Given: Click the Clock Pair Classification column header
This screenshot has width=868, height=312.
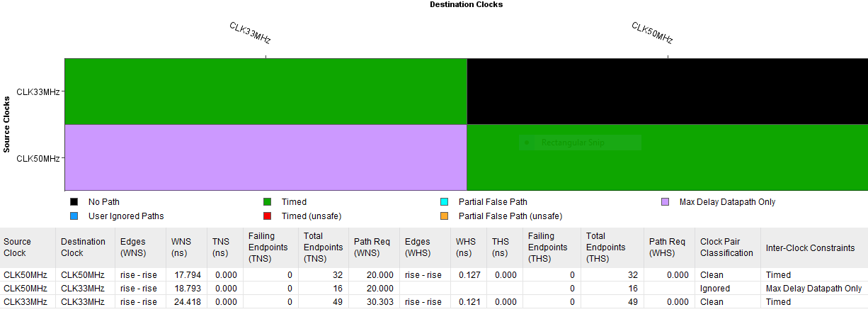Looking at the screenshot, I should 728,247.
